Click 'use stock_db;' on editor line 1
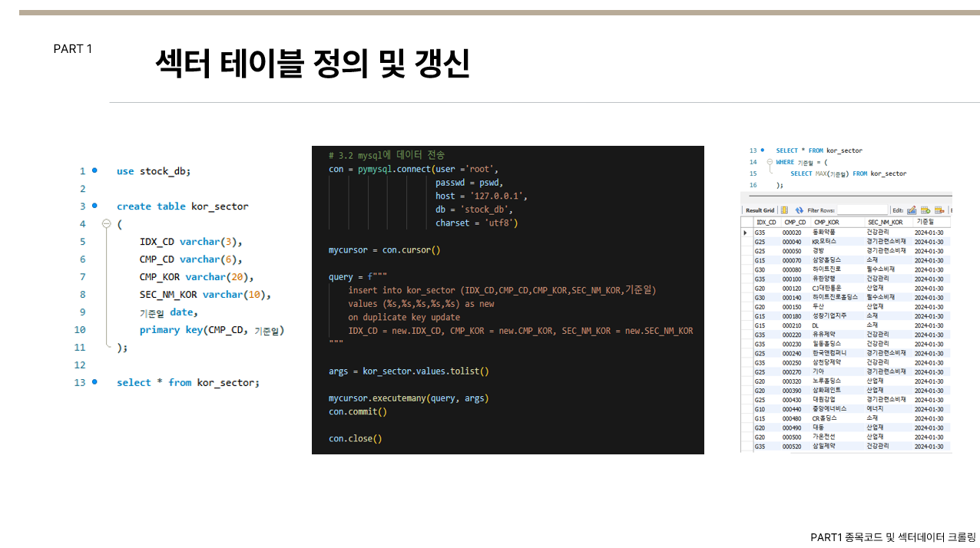Viewport: 980px width, 548px height. [154, 171]
